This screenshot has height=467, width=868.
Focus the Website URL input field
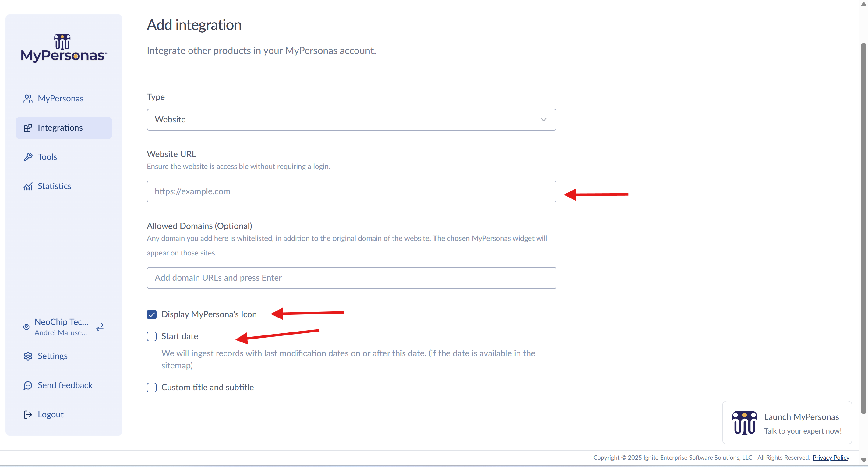click(351, 191)
